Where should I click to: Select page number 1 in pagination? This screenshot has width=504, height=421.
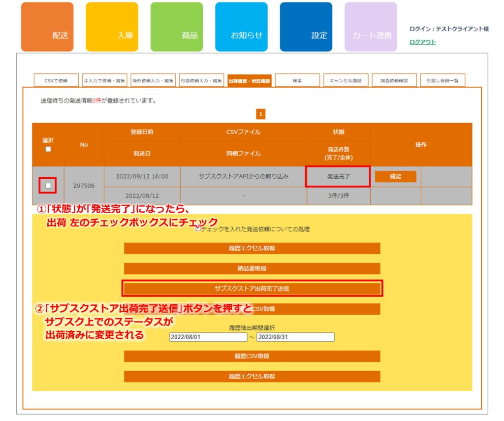pyautogui.click(x=261, y=114)
